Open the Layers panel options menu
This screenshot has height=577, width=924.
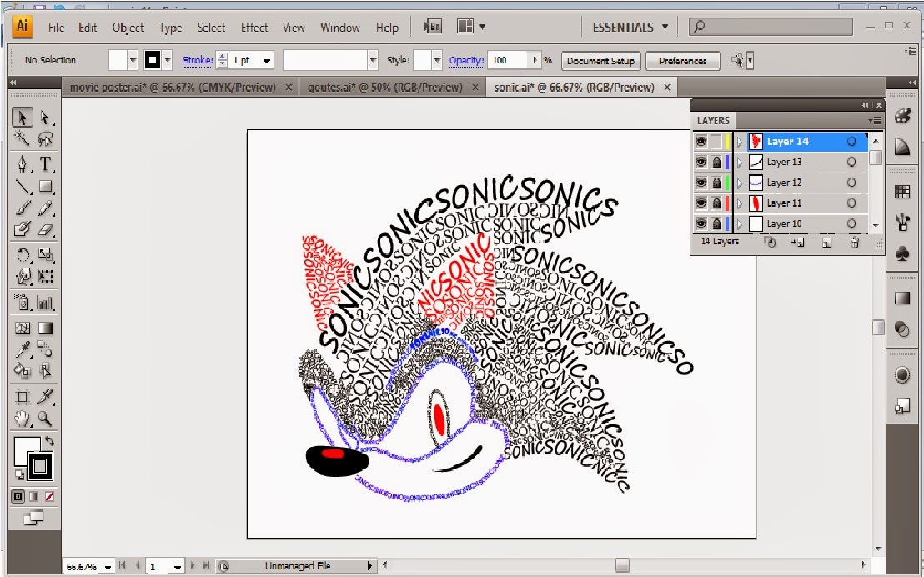point(876,120)
